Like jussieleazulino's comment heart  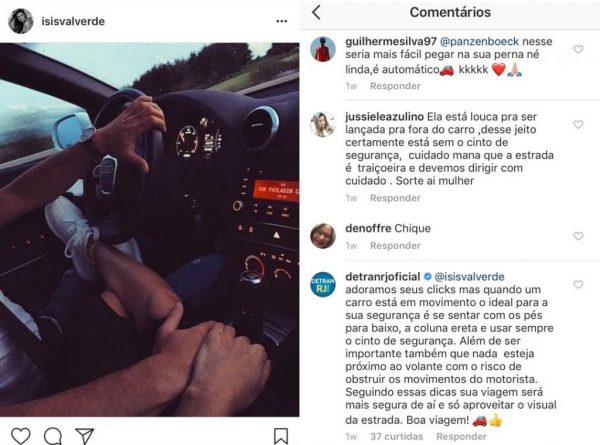coord(578,124)
